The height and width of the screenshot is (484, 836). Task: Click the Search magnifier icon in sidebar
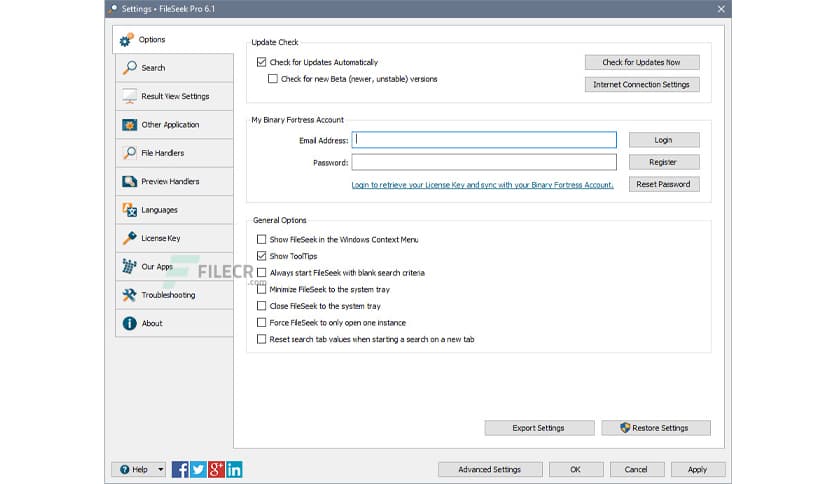tap(130, 68)
